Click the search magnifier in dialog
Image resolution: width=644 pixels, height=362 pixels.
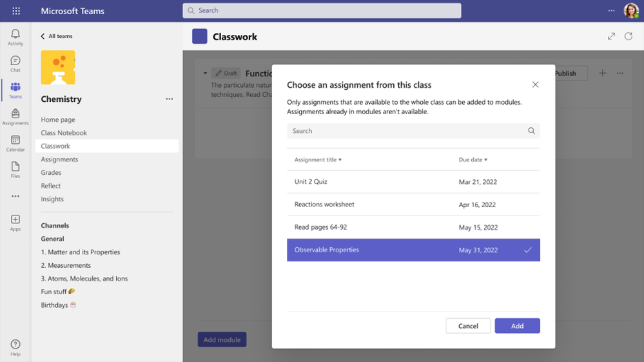pos(531,130)
